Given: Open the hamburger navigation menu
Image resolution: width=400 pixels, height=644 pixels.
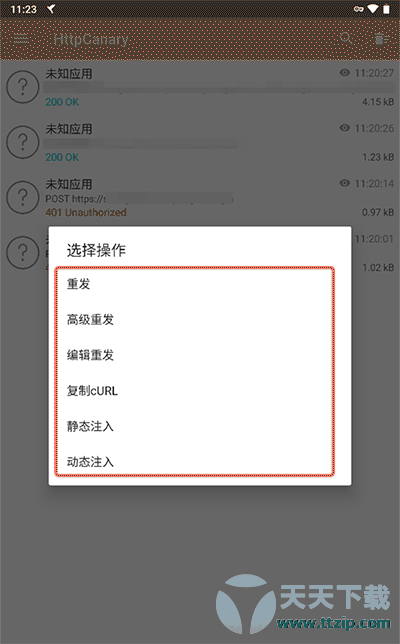Looking at the screenshot, I should tap(21, 39).
